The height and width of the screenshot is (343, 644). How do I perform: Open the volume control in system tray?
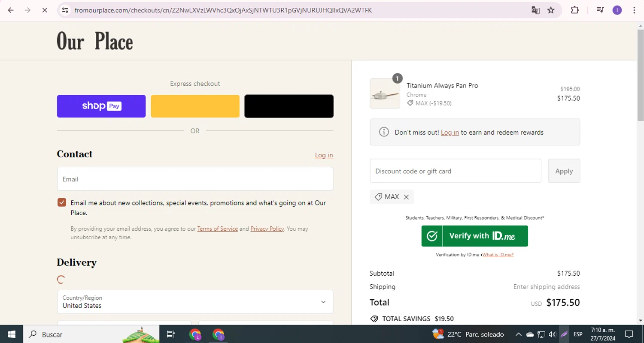coord(552,334)
